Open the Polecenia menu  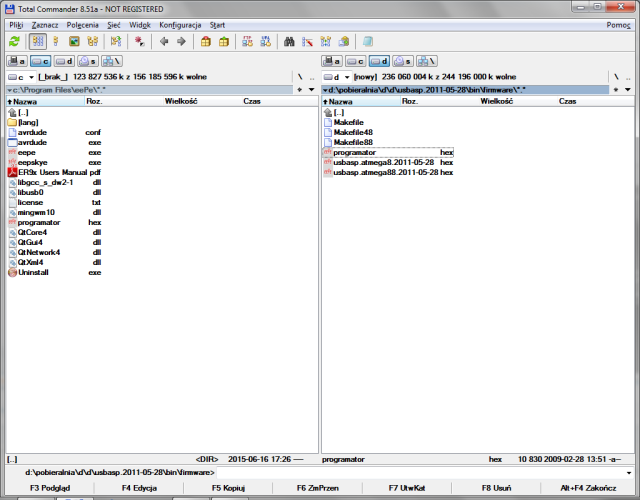coord(82,25)
